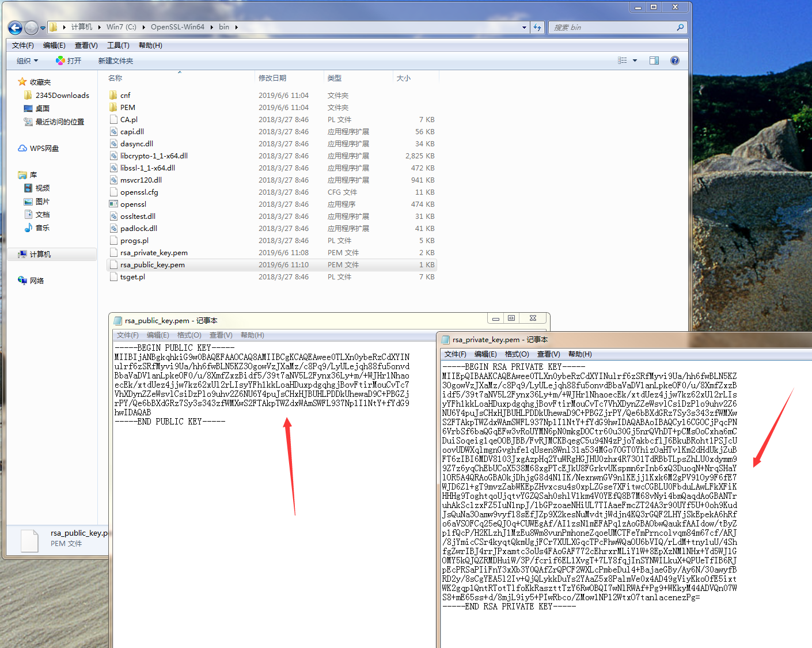Click the 新建文件夹 button

pyautogui.click(x=115, y=60)
